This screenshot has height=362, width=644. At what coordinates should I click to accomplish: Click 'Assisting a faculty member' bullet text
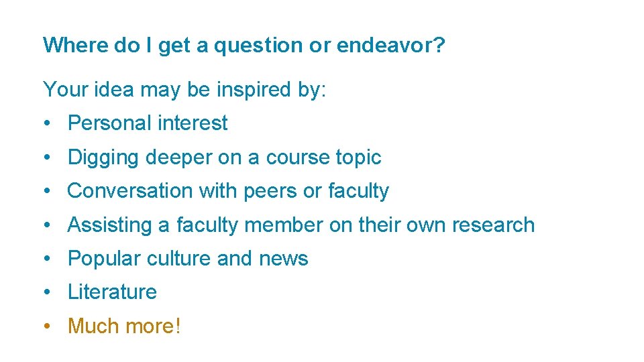(x=301, y=225)
